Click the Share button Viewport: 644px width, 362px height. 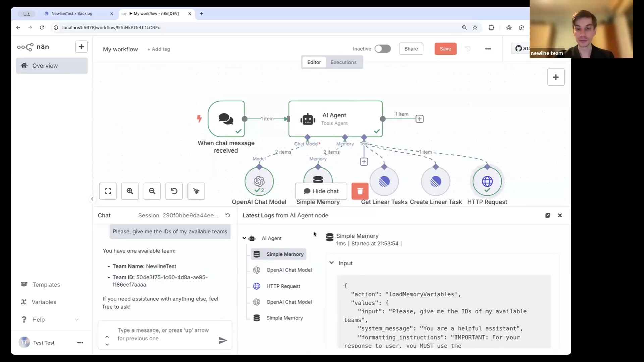click(x=411, y=49)
